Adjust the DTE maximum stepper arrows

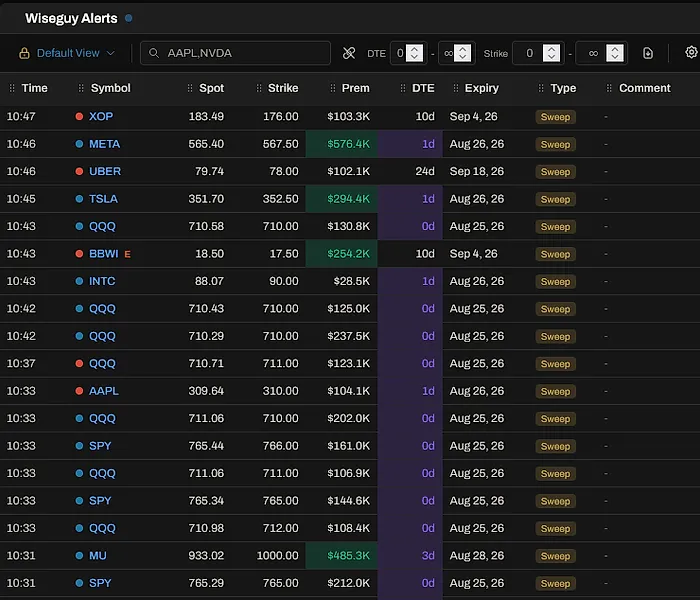click(462, 53)
